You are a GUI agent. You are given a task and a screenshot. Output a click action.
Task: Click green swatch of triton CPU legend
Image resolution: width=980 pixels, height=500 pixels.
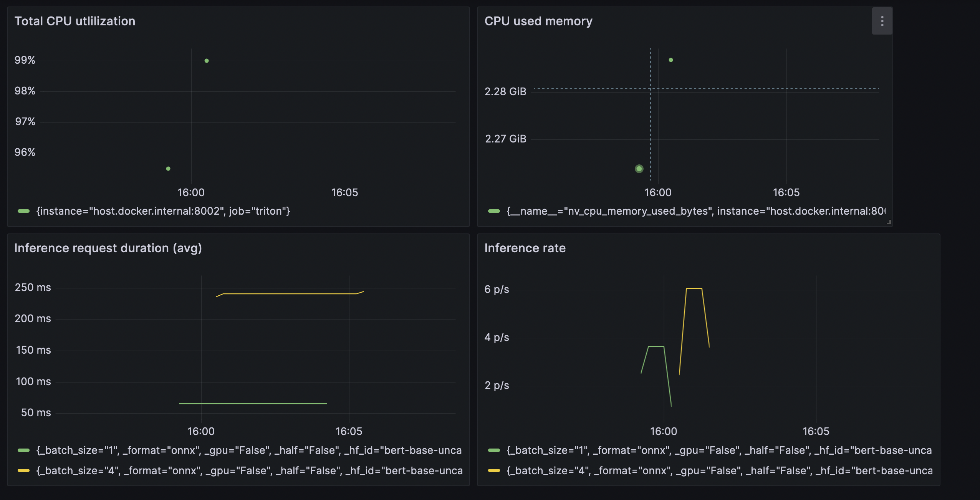pos(24,211)
